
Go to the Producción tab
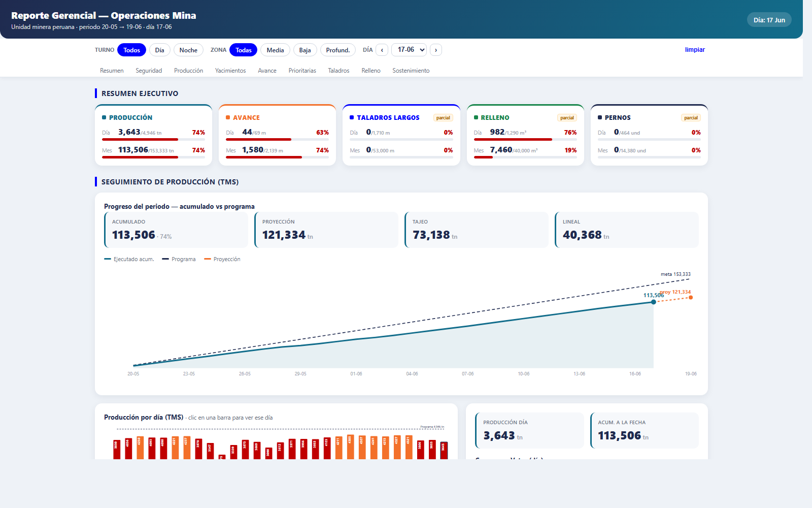pos(188,71)
